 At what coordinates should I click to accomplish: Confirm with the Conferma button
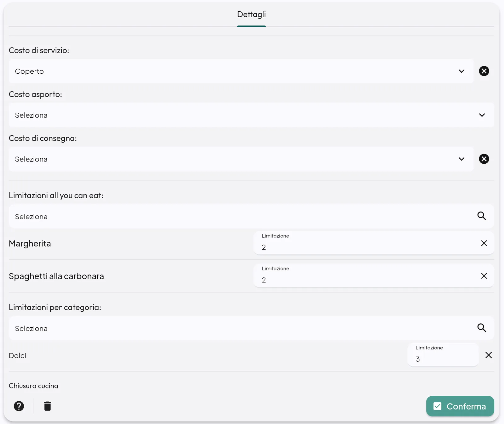460,406
